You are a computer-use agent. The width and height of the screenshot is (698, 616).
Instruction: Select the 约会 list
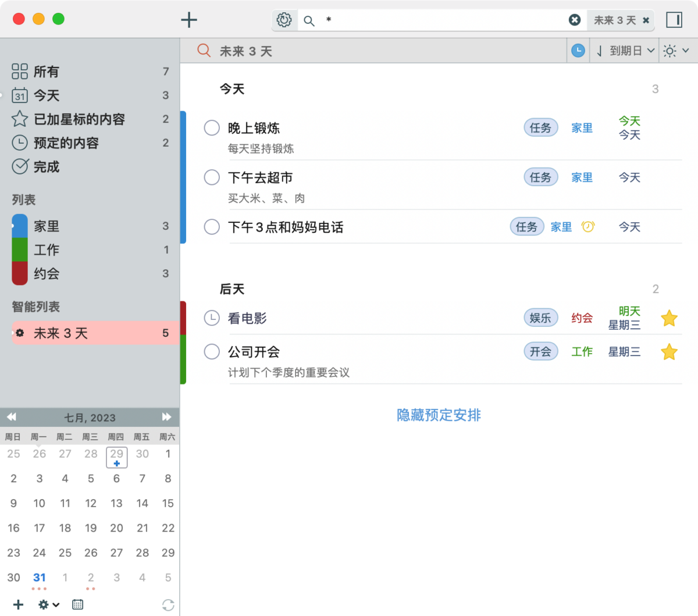point(90,273)
